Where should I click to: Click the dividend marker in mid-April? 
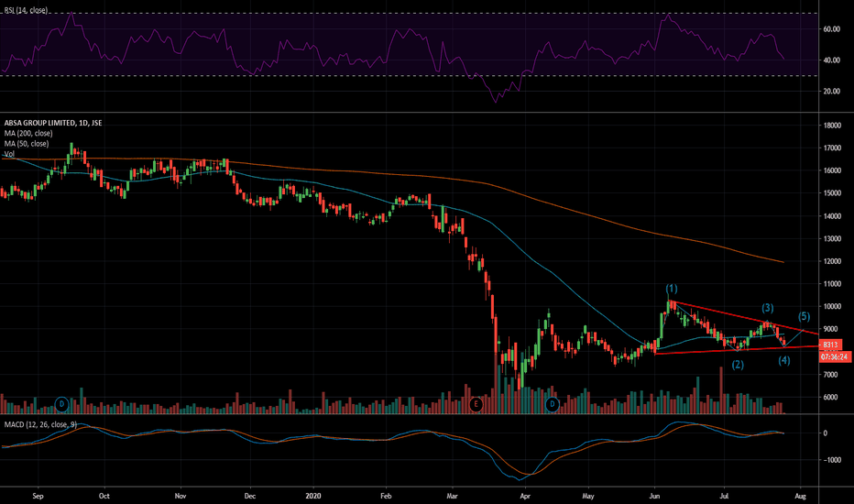click(553, 404)
